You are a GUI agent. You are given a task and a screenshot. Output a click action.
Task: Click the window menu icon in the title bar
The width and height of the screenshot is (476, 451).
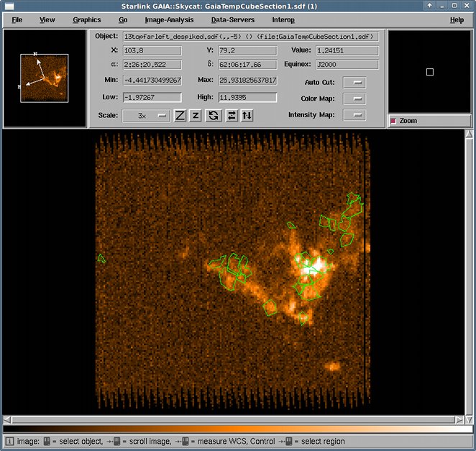[9, 6]
